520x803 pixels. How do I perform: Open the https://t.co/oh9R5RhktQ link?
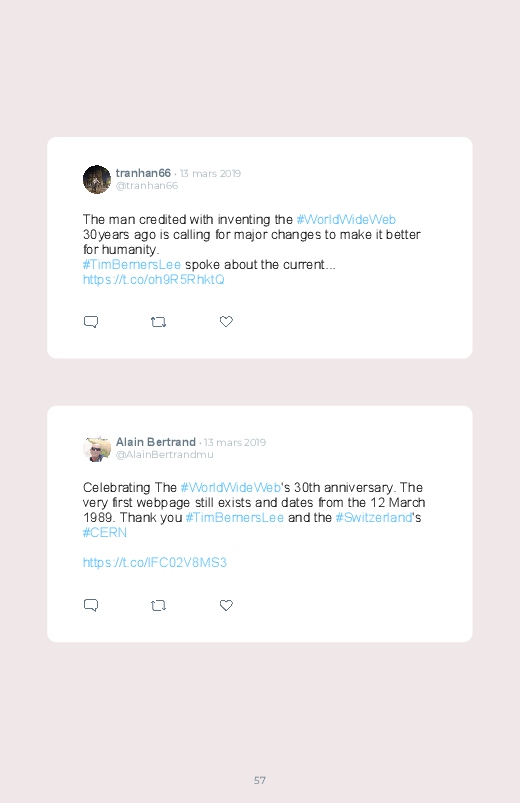154,280
